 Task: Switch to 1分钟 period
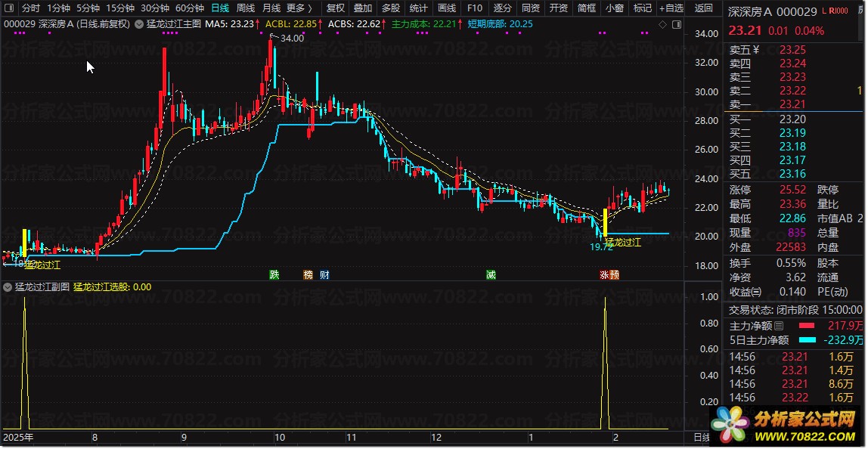[x=58, y=8]
